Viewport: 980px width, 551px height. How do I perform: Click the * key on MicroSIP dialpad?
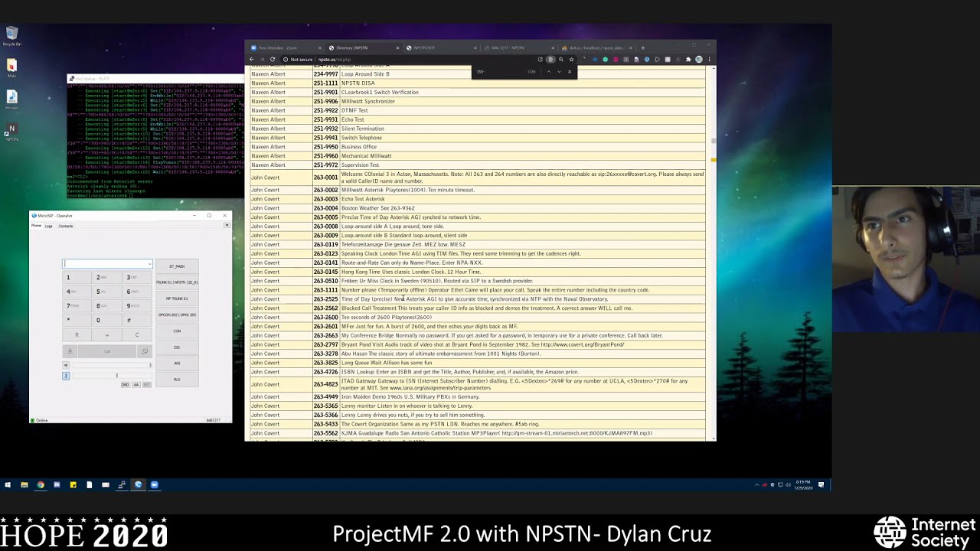coord(77,320)
